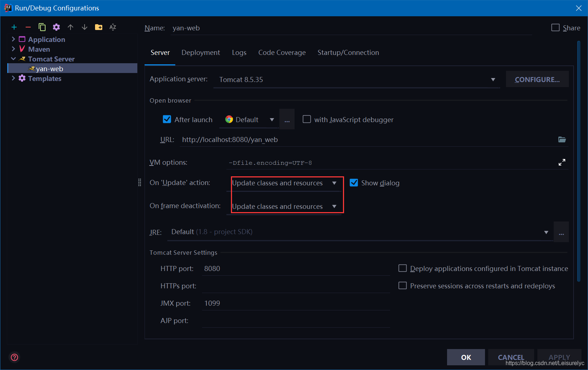This screenshot has width=588, height=370.
Task: Click the vertical scrollbar of the settings panel
Action: pyautogui.click(x=579, y=161)
